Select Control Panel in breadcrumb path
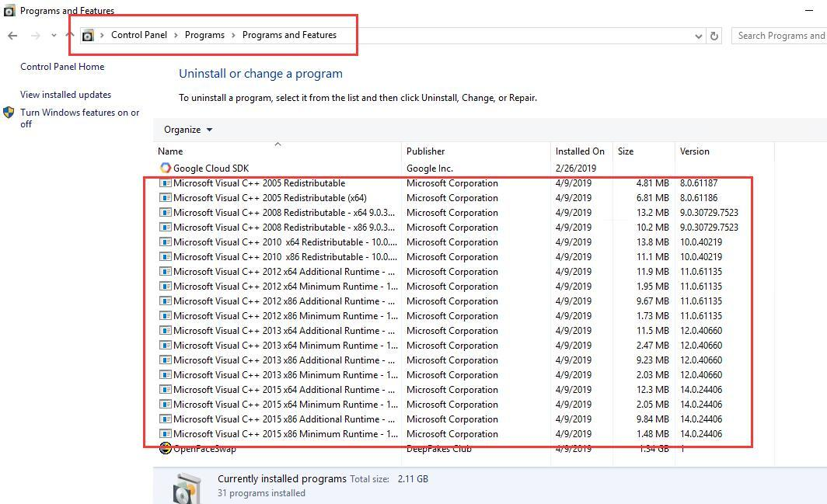Screen dimensions: 827x504 138,35
